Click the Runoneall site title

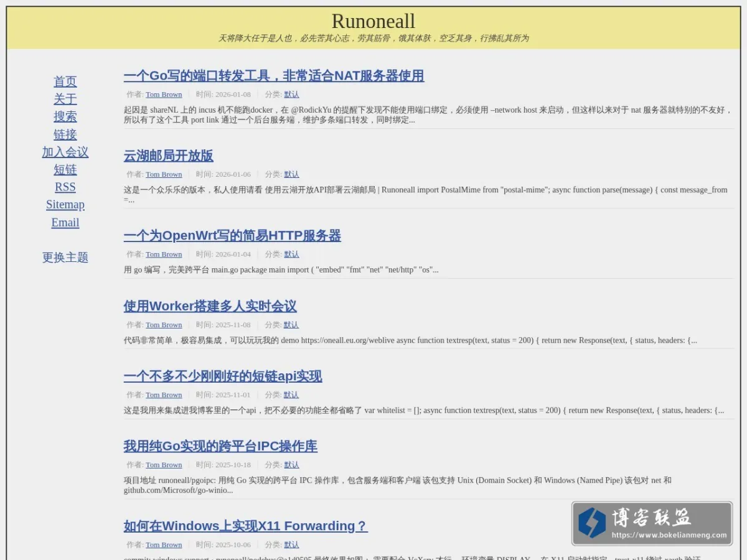pyautogui.click(x=373, y=21)
